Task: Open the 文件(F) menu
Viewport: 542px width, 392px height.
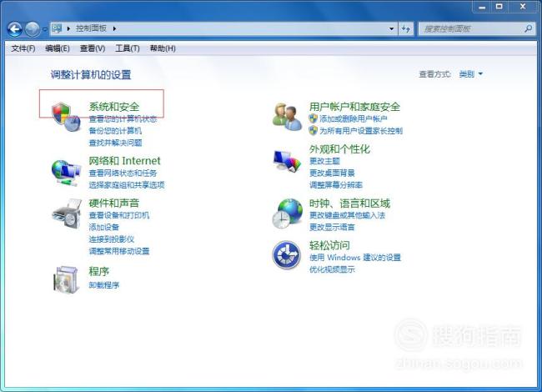Action: pos(23,48)
